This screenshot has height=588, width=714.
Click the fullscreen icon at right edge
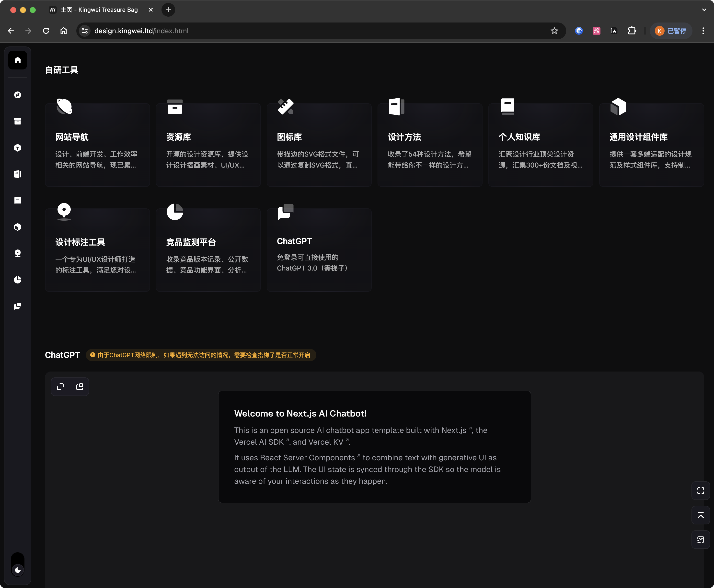tap(701, 491)
